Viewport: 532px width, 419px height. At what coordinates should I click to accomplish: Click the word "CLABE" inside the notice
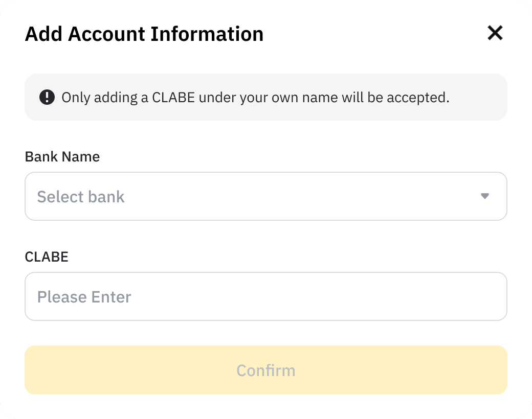coord(174,97)
